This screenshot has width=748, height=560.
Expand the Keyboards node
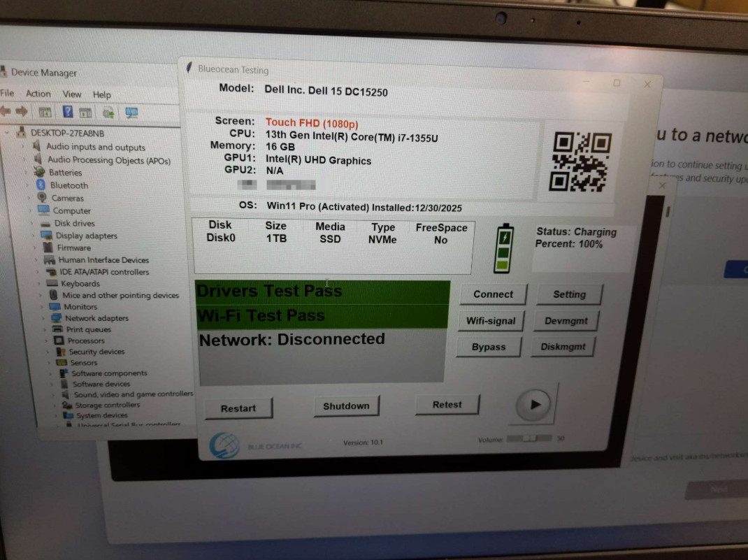click(39, 283)
